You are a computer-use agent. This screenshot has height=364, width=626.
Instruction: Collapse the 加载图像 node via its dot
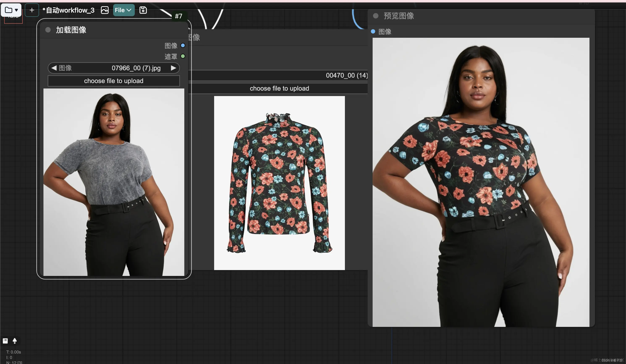[x=48, y=30]
